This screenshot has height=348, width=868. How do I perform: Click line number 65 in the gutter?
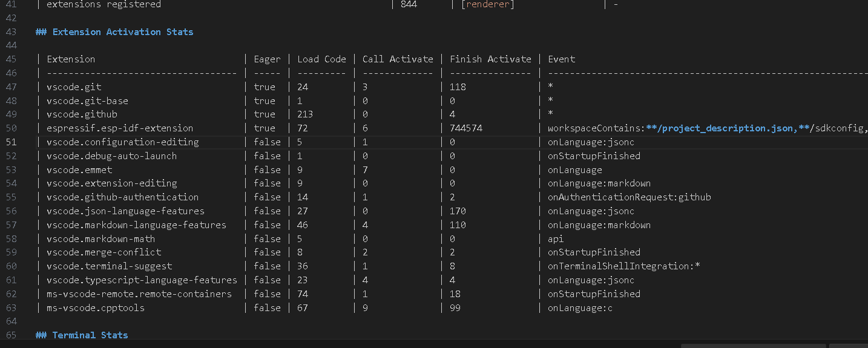[11, 335]
